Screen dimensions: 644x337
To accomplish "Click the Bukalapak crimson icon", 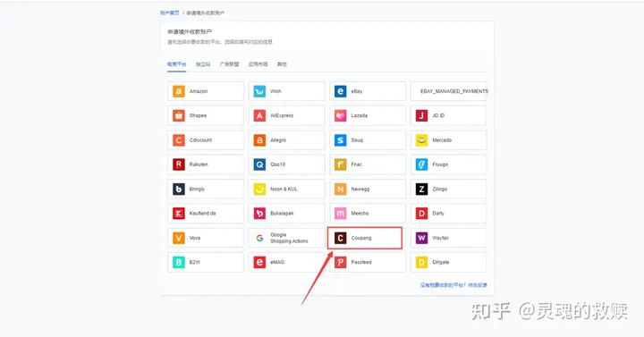I will tap(259, 214).
